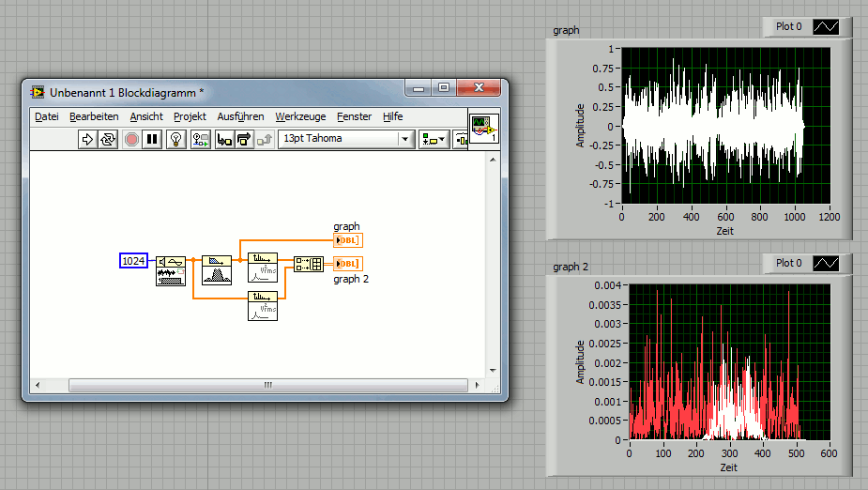
Task: Open the Ansicht menu
Action: [146, 116]
